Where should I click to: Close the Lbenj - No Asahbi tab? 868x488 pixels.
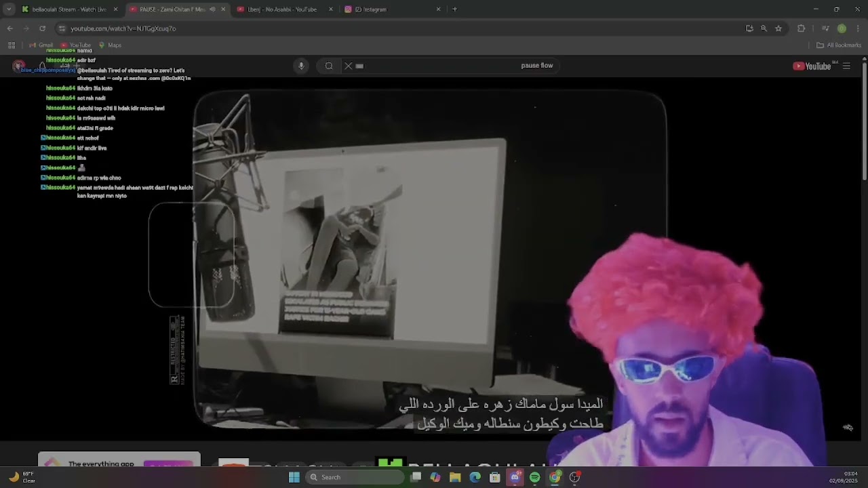coord(331,9)
